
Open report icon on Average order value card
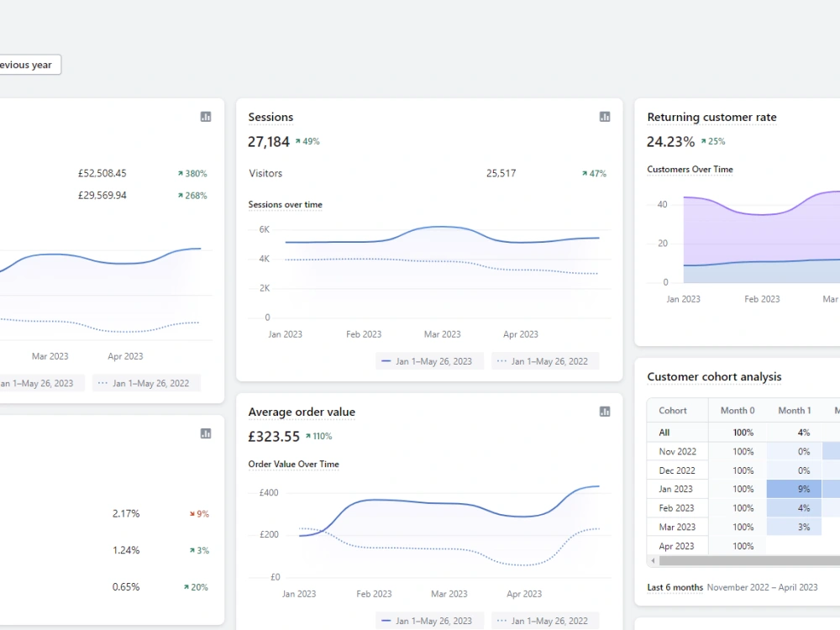click(x=605, y=412)
